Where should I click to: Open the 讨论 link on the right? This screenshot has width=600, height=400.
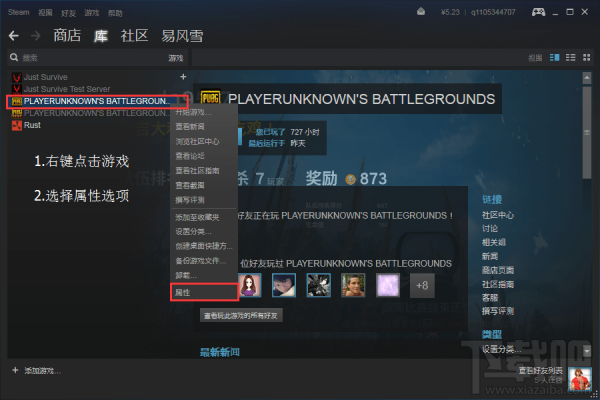pos(490,229)
